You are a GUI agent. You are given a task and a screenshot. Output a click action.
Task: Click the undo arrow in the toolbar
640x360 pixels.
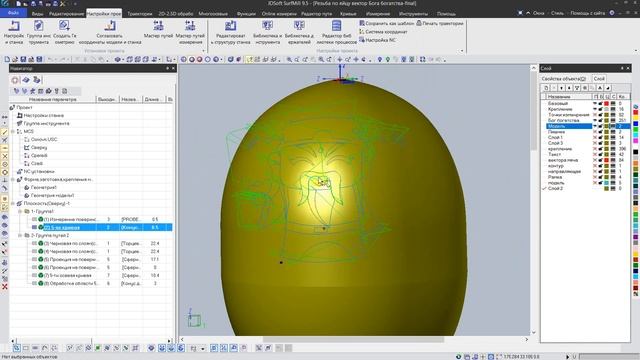tap(51, 60)
